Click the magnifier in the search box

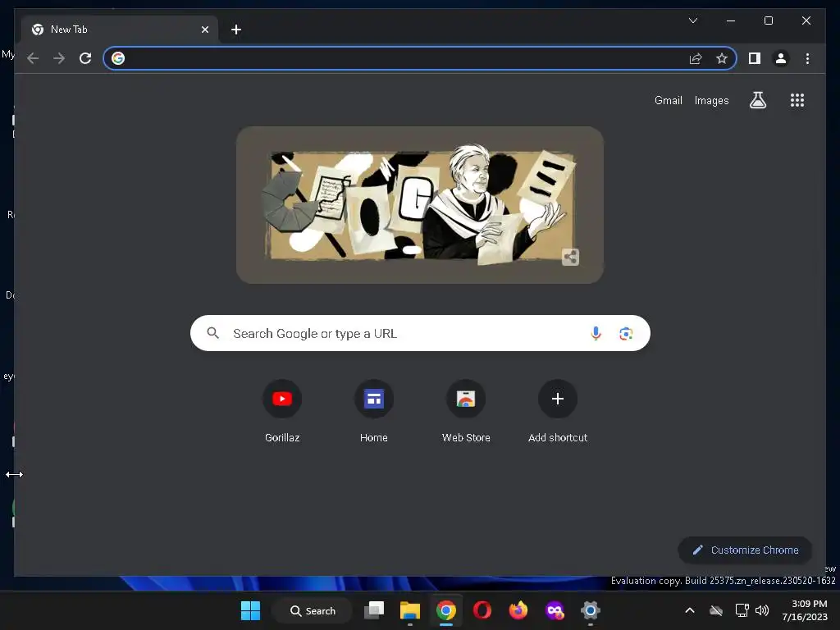pyautogui.click(x=213, y=333)
